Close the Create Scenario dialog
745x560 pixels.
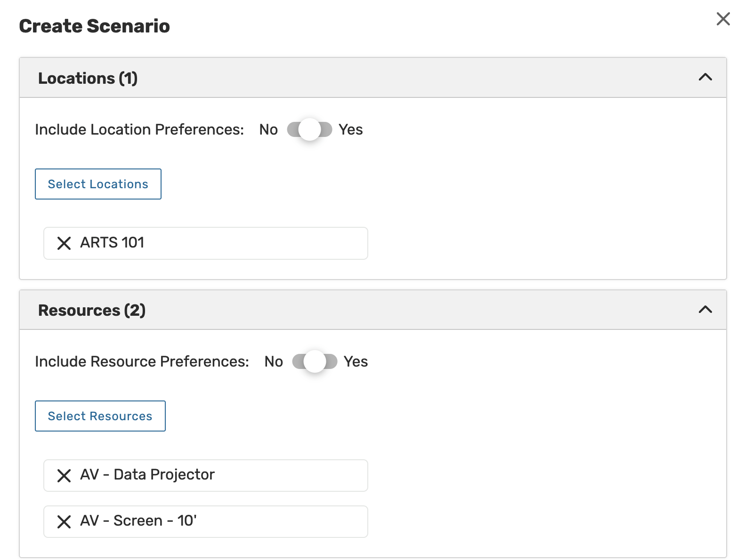click(x=723, y=19)
